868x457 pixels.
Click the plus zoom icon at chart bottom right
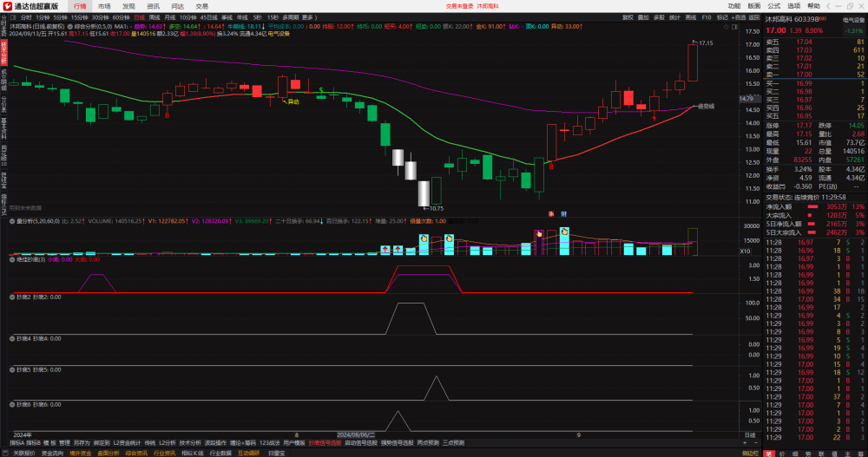[745, 443]
